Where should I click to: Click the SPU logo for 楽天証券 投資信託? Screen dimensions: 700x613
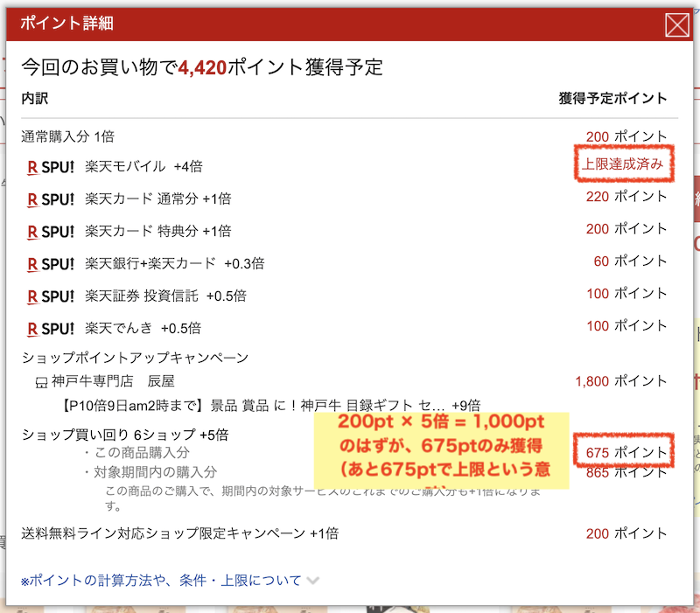pos(51,296)
